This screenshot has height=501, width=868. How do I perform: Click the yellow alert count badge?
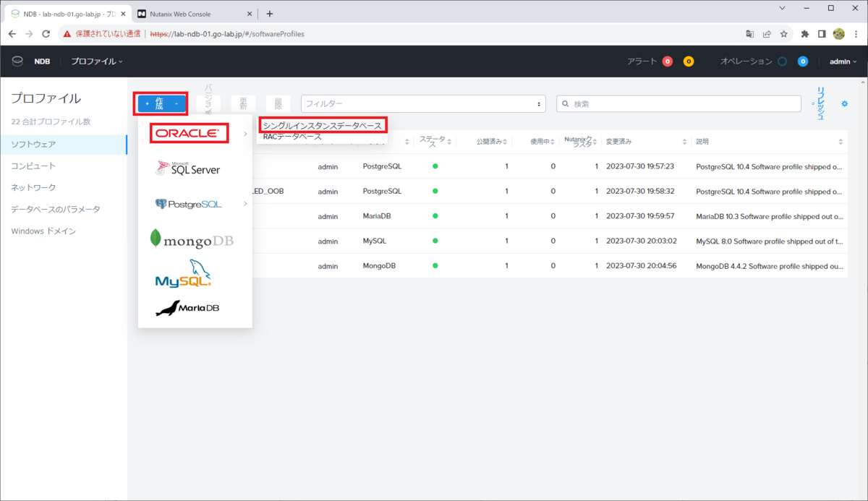[689, 61]
